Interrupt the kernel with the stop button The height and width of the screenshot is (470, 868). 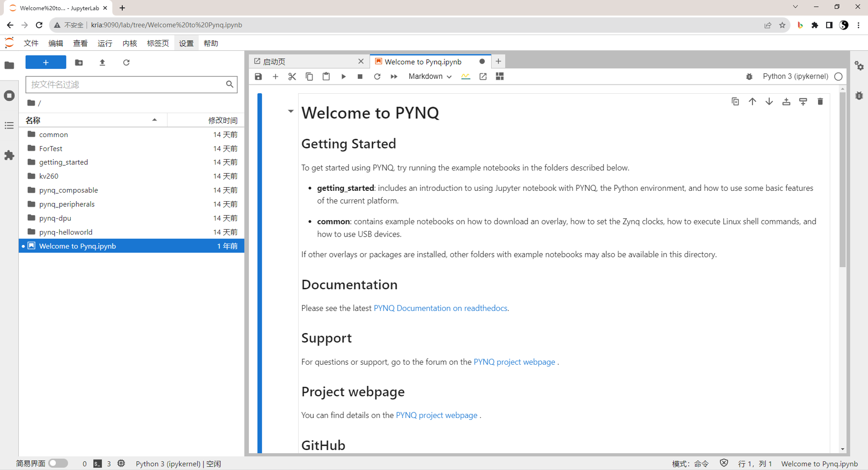pyautogui.click(x=360, y=76)
